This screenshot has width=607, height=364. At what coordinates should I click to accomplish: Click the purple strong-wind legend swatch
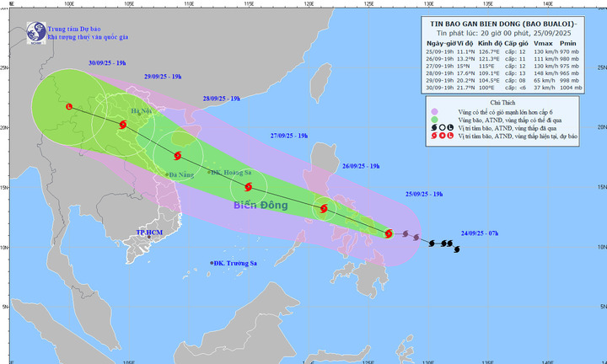point(434,112)
